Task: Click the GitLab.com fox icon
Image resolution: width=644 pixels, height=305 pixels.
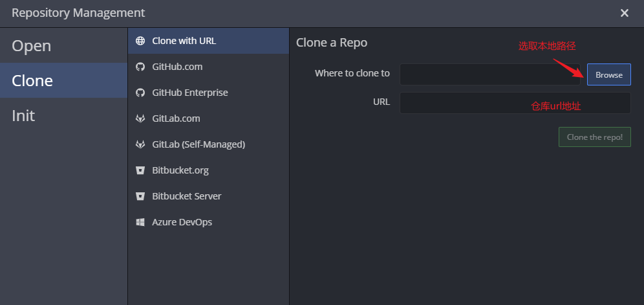Action: point(140,119)
